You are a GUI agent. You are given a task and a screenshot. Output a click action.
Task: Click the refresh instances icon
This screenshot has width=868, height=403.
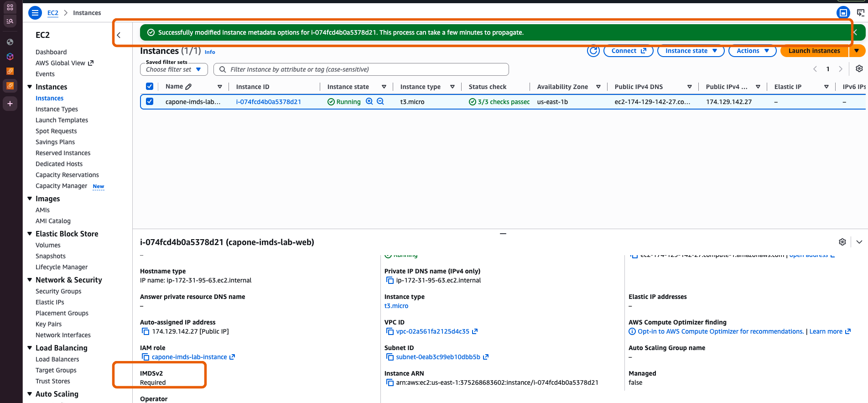593,51
